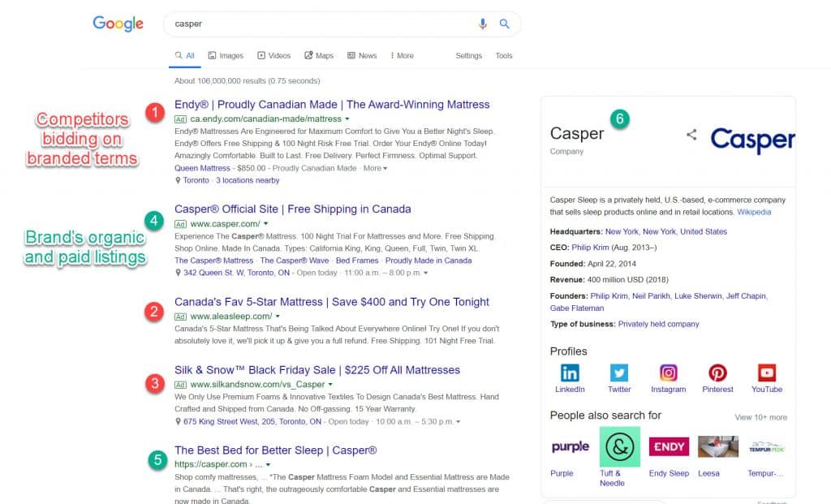Switch to the News tab
This screenshot has width=831, height=504.
pos(362,56)
